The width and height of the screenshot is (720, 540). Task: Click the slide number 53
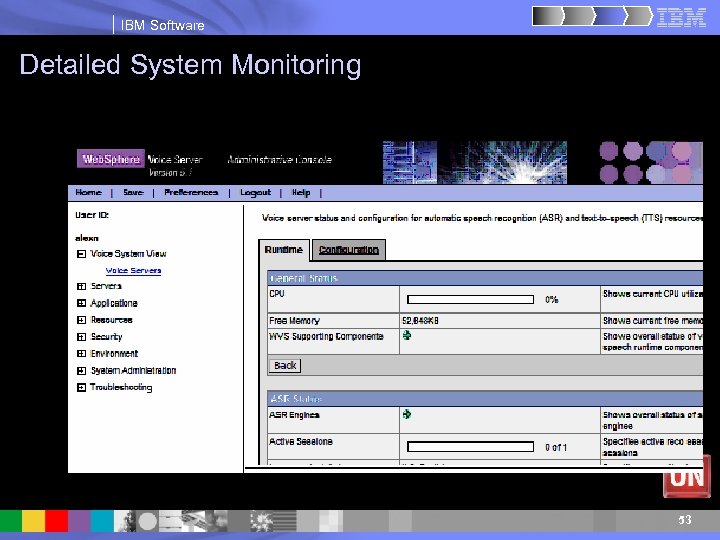[685, 520]
